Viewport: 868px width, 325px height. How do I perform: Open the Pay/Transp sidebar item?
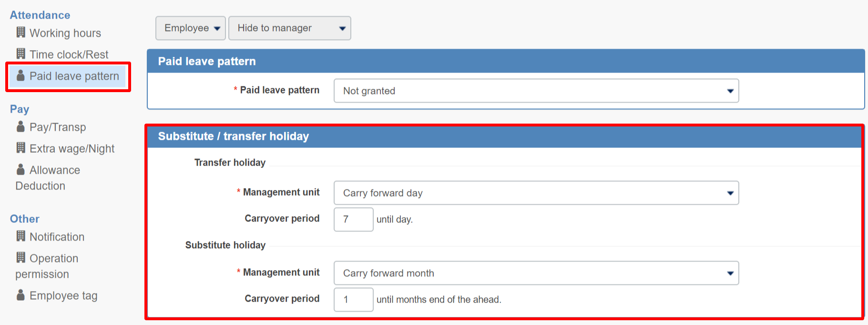point(58,127)
